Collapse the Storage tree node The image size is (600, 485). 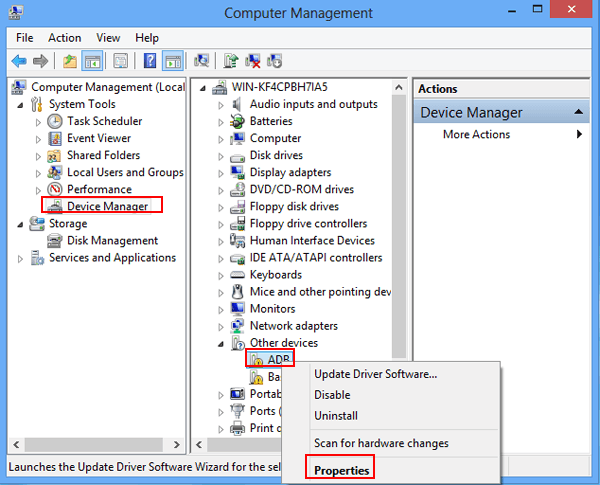pyautogui.click(x=20, y=225)
